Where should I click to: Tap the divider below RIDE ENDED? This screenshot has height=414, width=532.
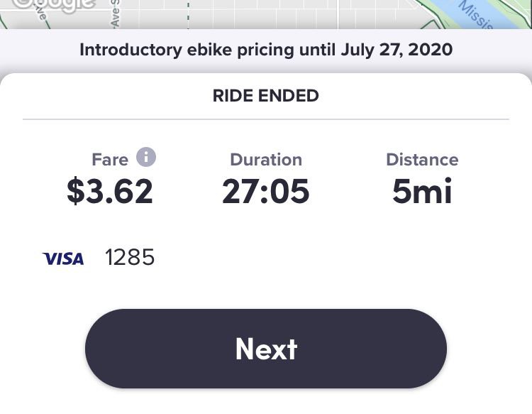click(266, 119)
